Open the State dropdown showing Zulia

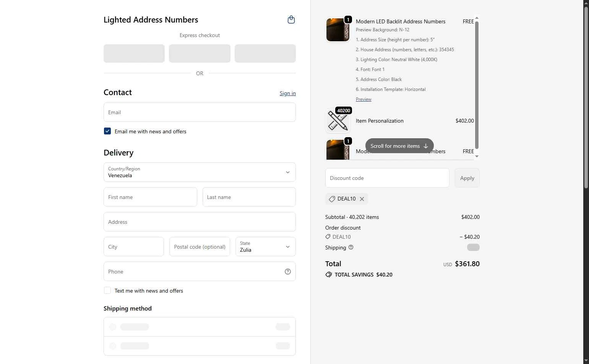click(266, 247)
